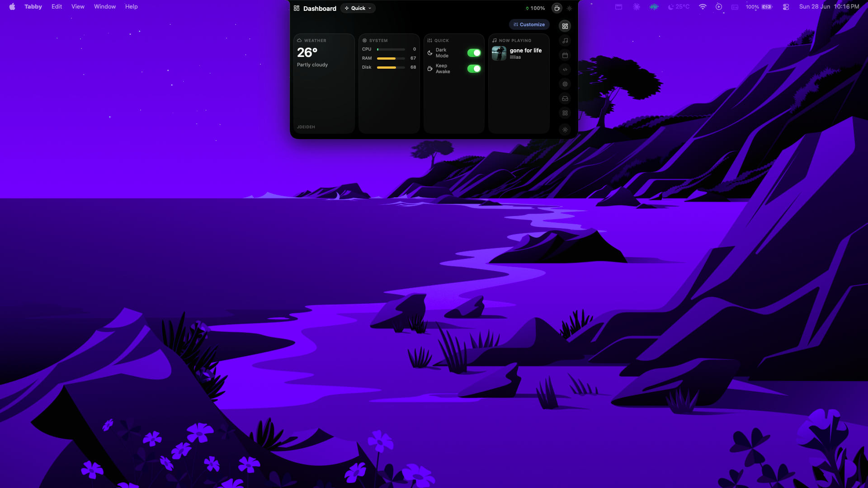Open the code brackets sidebar tab
Image resolution: width=868 pixels, height=488 pixels.
[x=565, y=70]
